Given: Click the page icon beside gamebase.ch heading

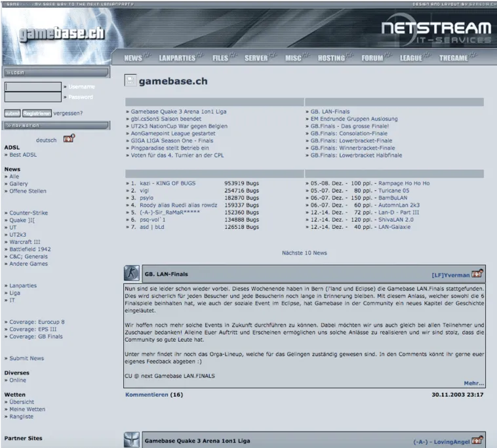Looking at the screenshot, I should tap(130, 81).
